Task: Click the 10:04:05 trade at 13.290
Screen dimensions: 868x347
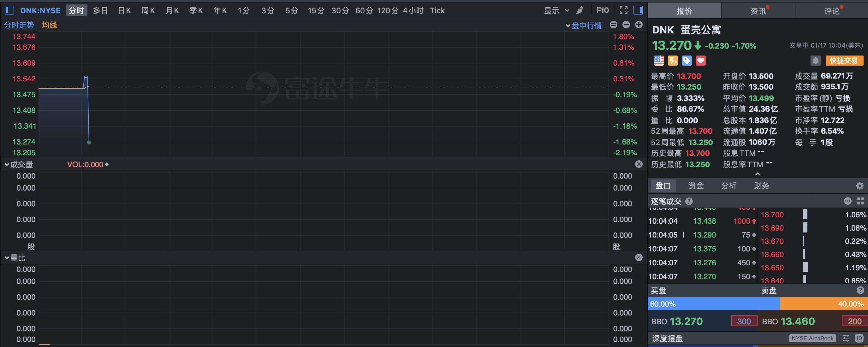Action: (702, 235)
